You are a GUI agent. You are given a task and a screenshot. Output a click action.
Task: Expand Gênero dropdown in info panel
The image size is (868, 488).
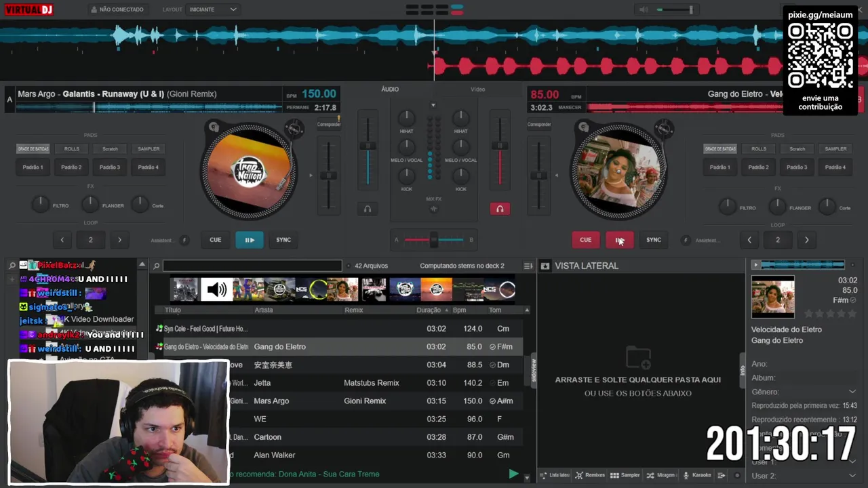852,392
